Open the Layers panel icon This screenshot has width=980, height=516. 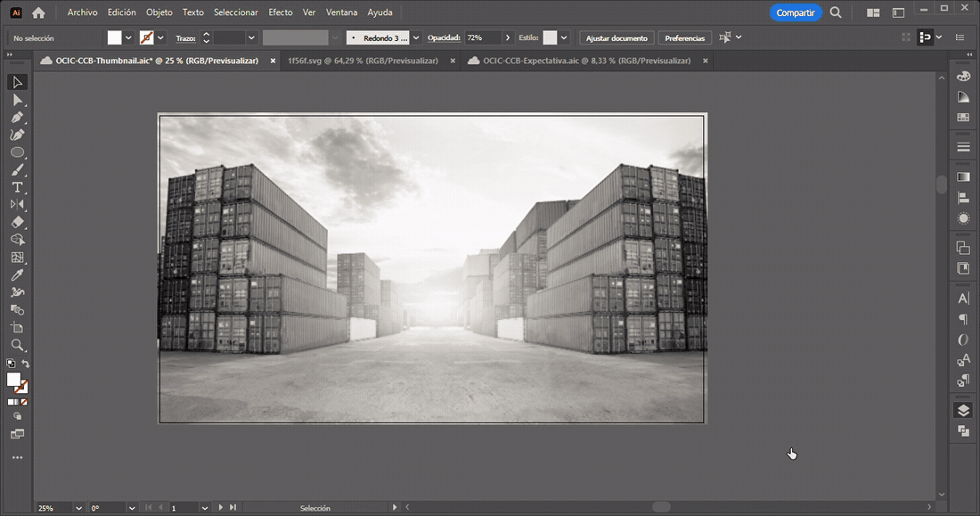point(963,410)
